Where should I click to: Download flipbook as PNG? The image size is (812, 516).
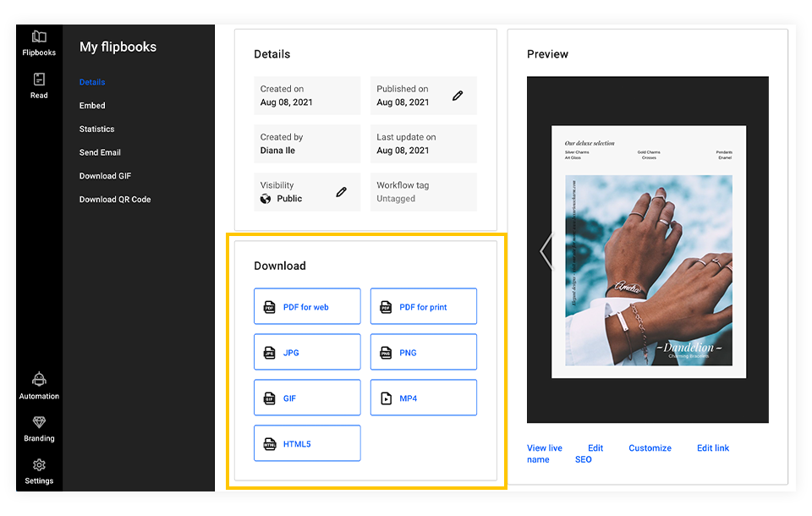pyautogui.click(x=423, y=352)
